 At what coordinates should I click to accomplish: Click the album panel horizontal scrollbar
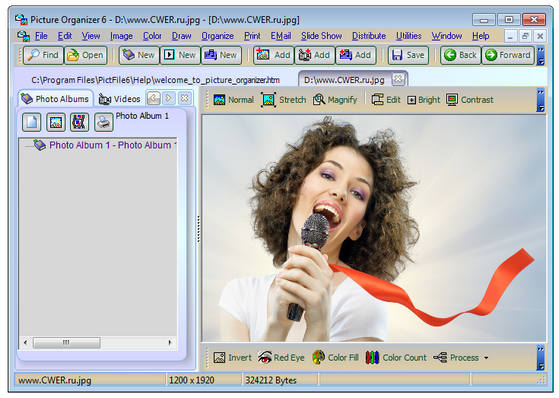[98, 343]
